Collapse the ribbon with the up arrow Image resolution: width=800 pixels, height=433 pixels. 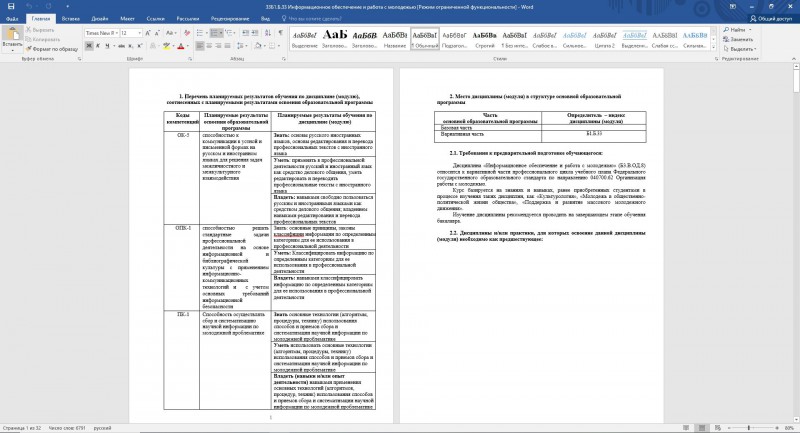794,59
